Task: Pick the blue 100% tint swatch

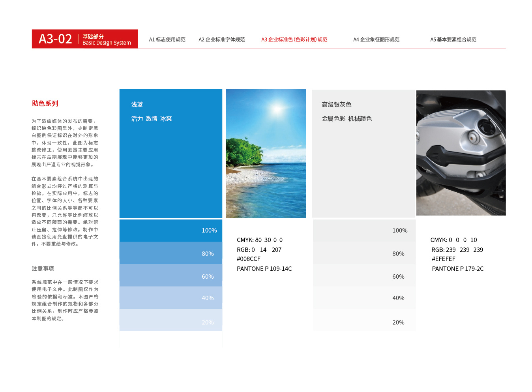Action: click(171, 231)
